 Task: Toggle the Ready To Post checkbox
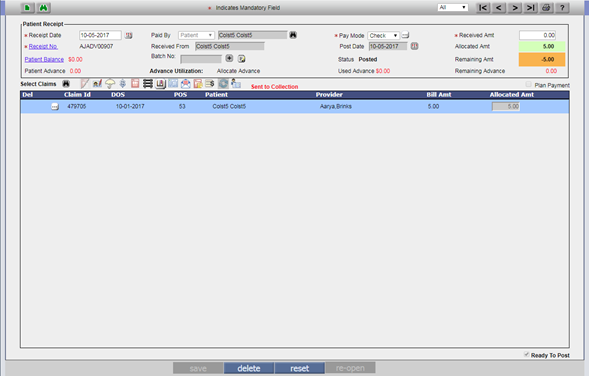click(527, 355)
